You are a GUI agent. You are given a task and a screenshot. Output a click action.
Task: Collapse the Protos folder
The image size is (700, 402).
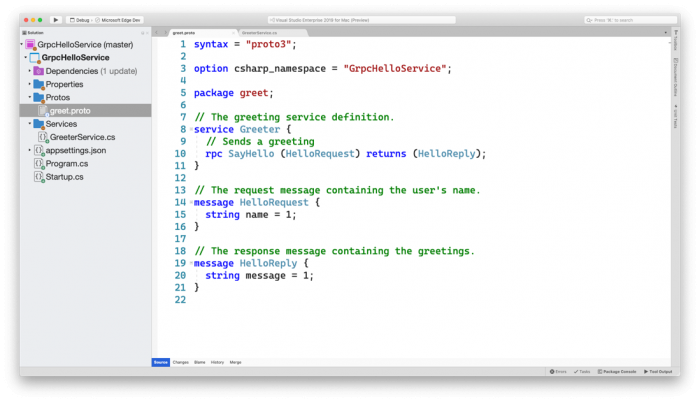click(x=30, y=97)
